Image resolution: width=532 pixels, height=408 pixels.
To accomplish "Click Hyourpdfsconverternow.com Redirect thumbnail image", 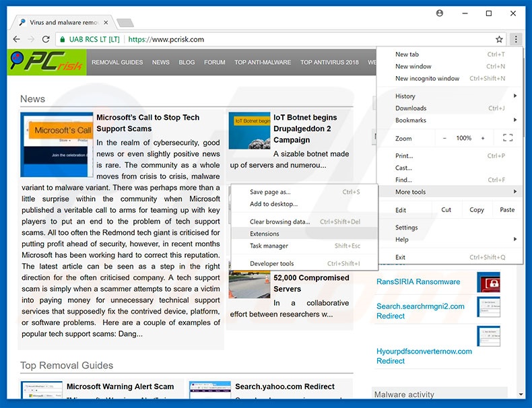I will pyautogui.click(x=489, y=336).
